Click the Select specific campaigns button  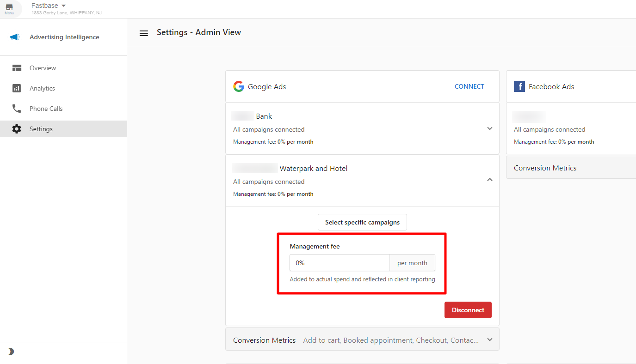[x=362, y=222]
